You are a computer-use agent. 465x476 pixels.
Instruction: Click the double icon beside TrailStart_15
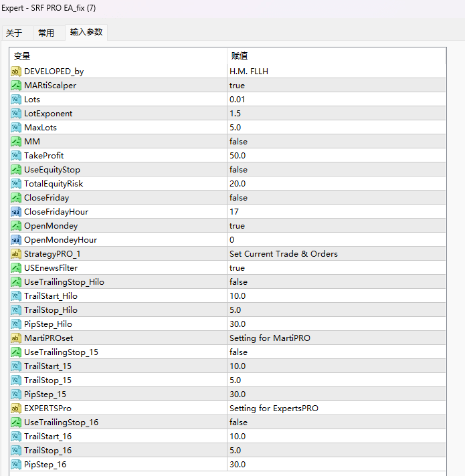16,366
